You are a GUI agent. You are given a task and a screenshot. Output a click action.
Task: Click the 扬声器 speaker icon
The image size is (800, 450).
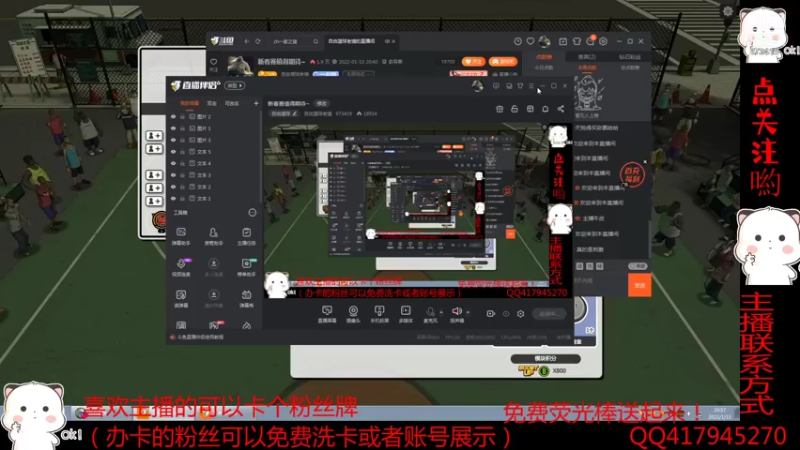(x=457, y=311)
